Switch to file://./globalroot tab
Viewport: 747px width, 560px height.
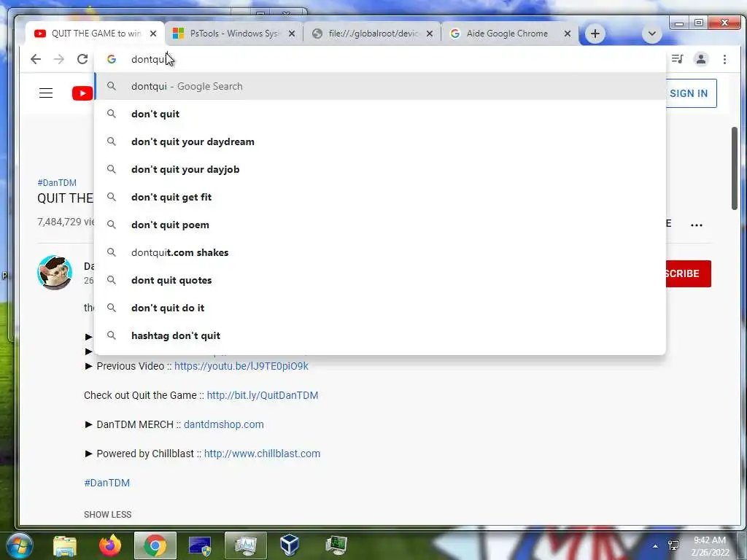[x=371, y=34]
